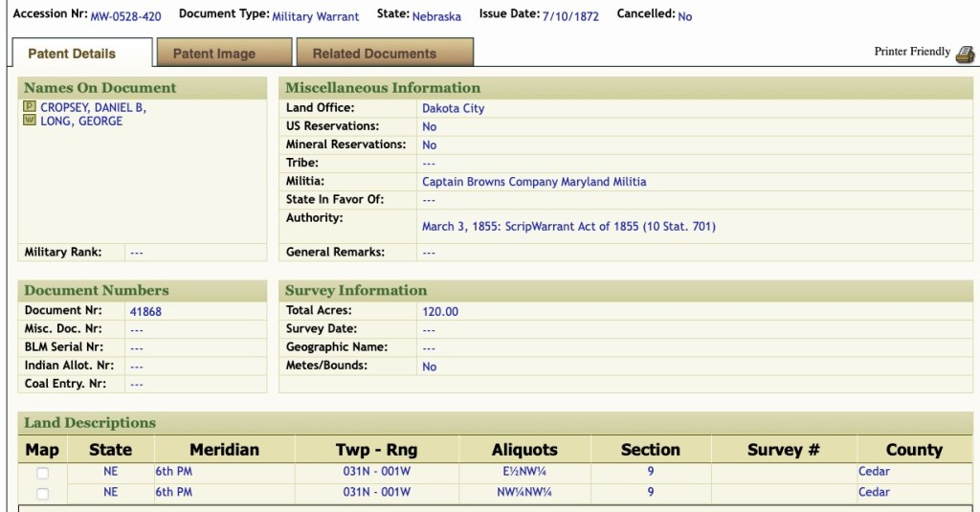Open the ScripWarrant Act of 1855 authority link
The image size is (980, 512).
[568, 227]
